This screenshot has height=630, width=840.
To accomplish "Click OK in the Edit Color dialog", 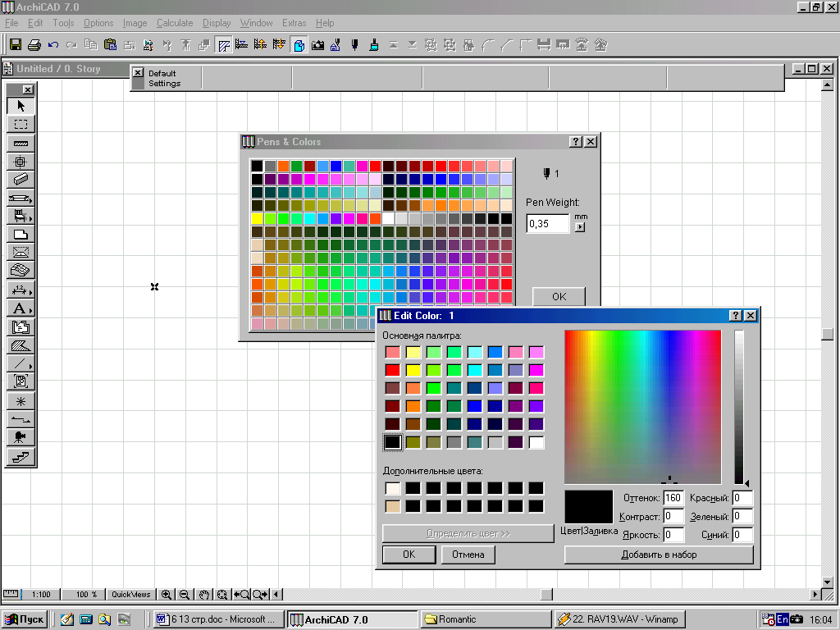I will coord(409,554).
